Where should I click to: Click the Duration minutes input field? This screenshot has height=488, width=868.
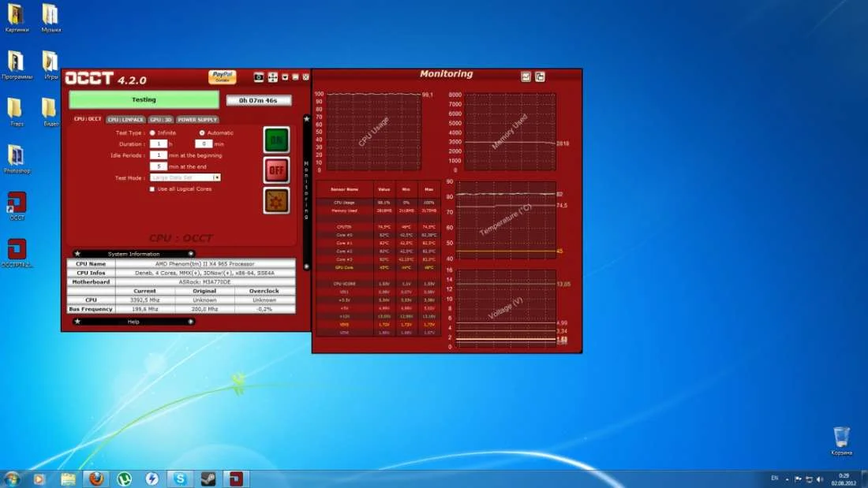[204, 143]
